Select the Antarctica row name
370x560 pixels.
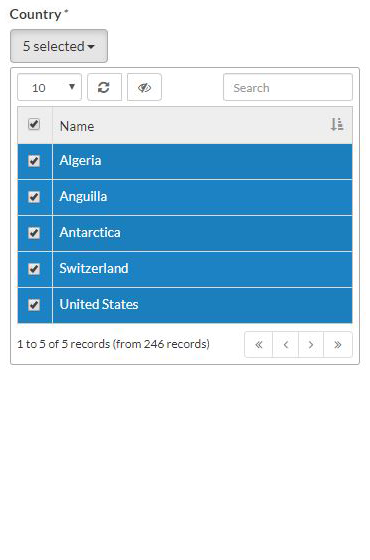coord(90,232)
